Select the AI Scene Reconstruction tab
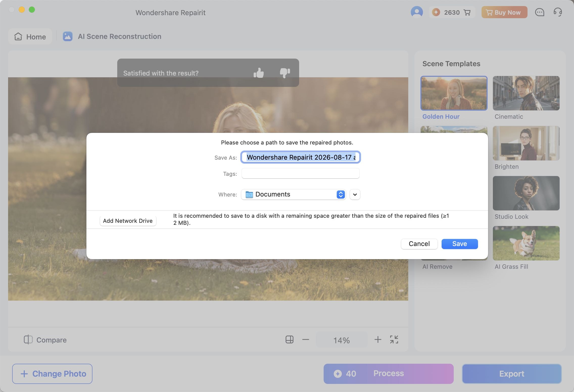This screenshot has height=392, width=574. coord(112,36)
